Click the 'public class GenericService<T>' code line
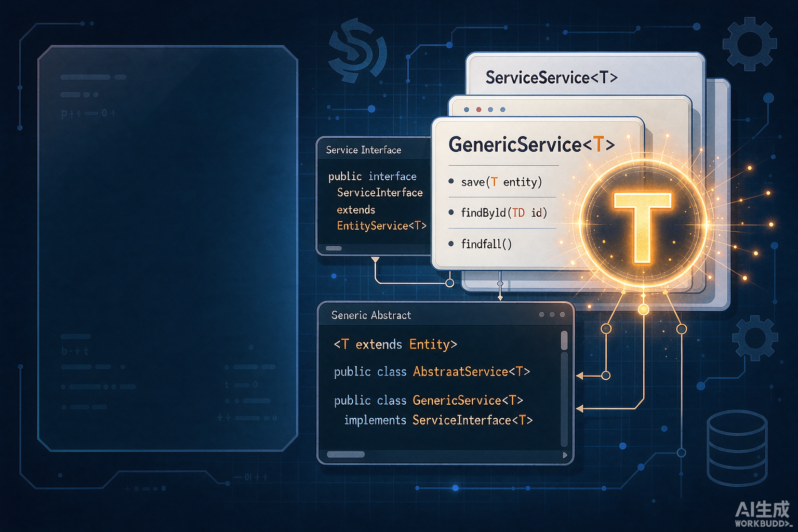Viewport: 798px width, 532px height. point(429,400)
